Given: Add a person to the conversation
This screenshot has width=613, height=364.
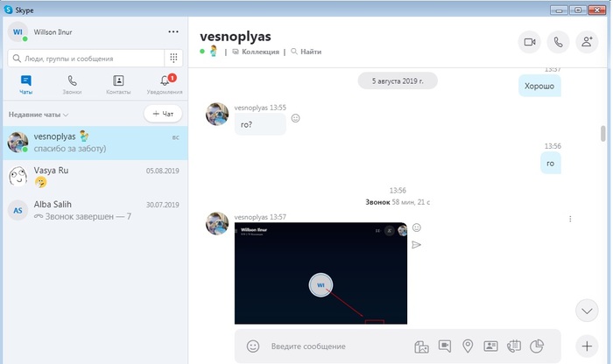Looking at the screenshot, I should pos(587,42).
